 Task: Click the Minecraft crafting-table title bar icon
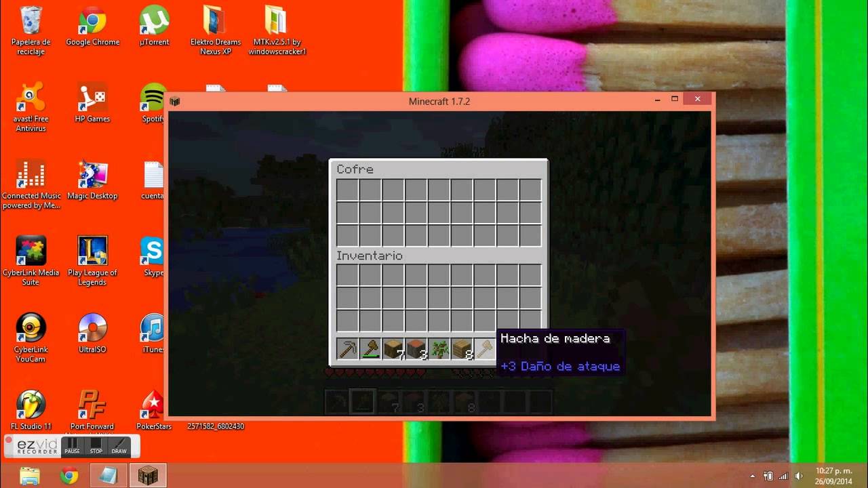(175, 102)
